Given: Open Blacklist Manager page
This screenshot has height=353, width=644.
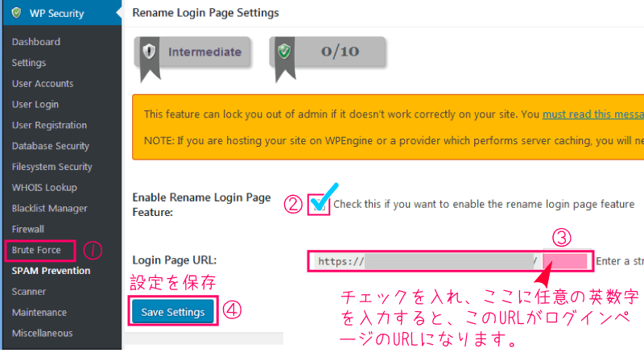Looking at the screenshot, I should pyautogui.click(x=50, y=208).
